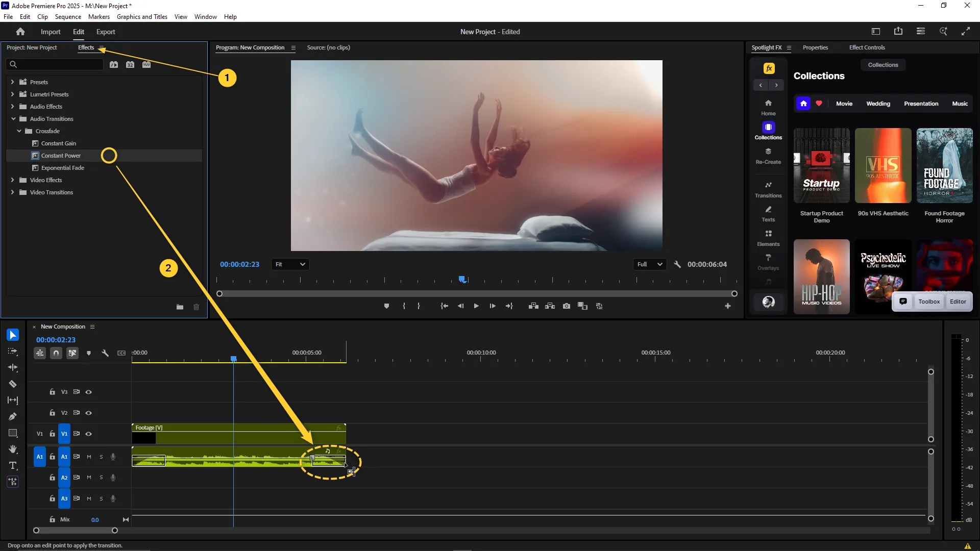Image resolution: width=980 pixels, height=551 pixels.
Task: Open the Full playback resolution dropdown
Action: click(x=650, y=264)
